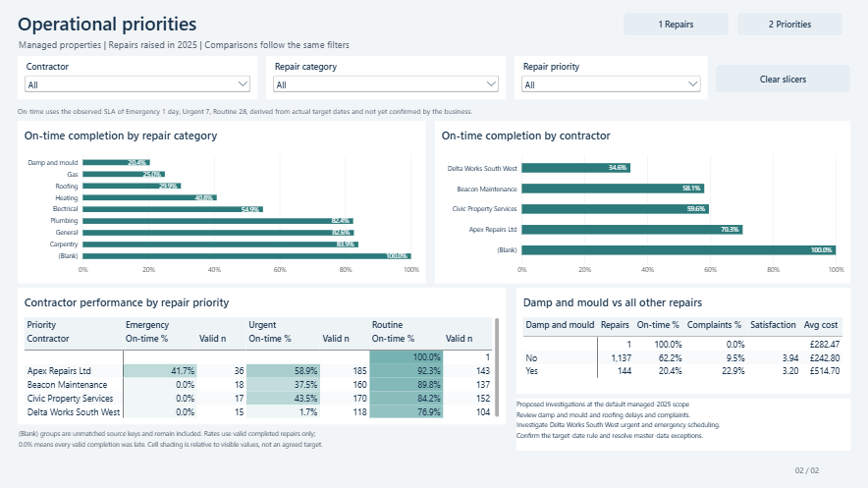
Task: Click Civic Property Services row in matrix
Action: pos(258,399)
